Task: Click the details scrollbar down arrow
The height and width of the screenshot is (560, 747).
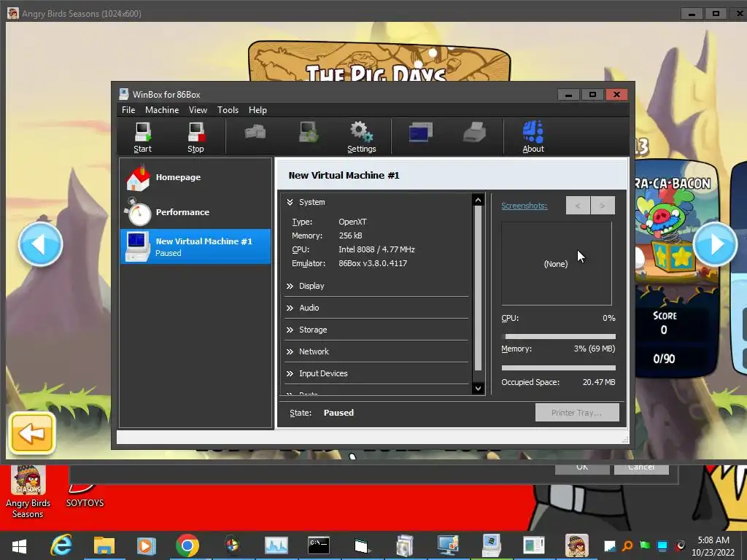Action: (x=478, y=389)
